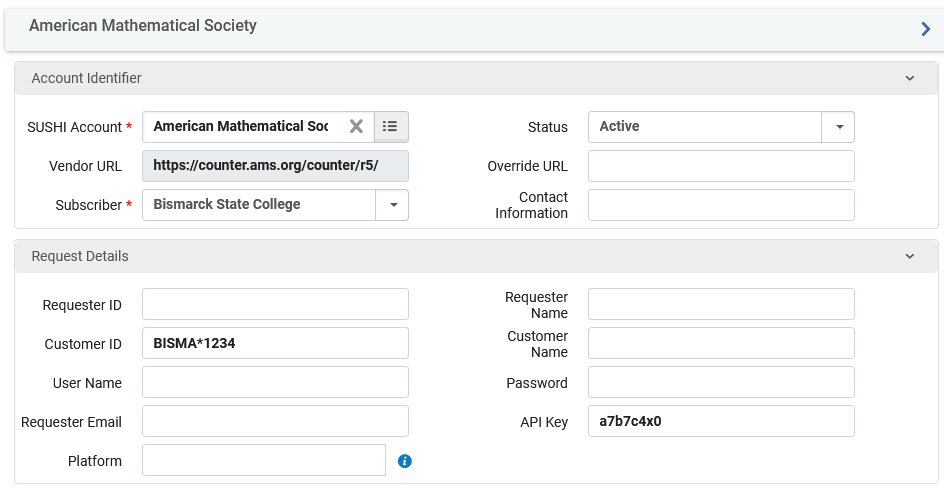The height and width of the screenshot is (488, 944).
Task: Click the SUSHI Account label
Action: [75, 128]
